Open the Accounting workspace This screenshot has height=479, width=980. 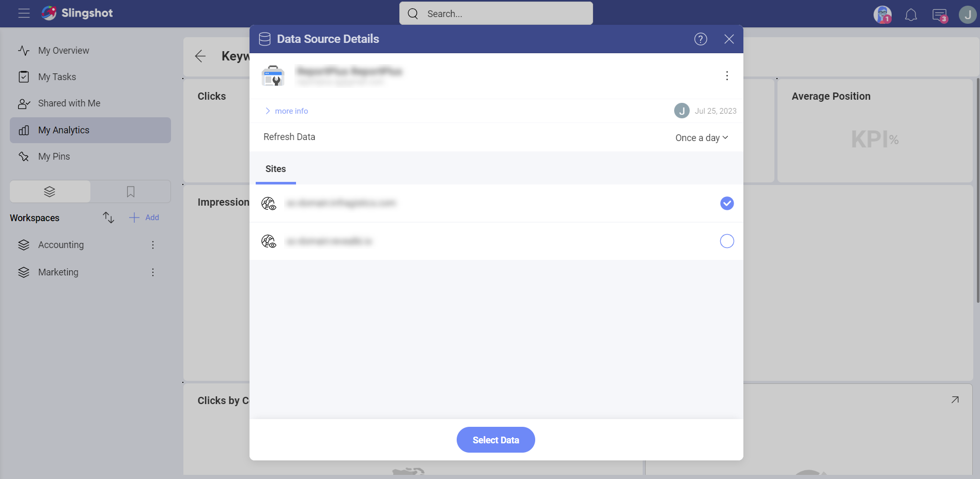tap(61, 245)
